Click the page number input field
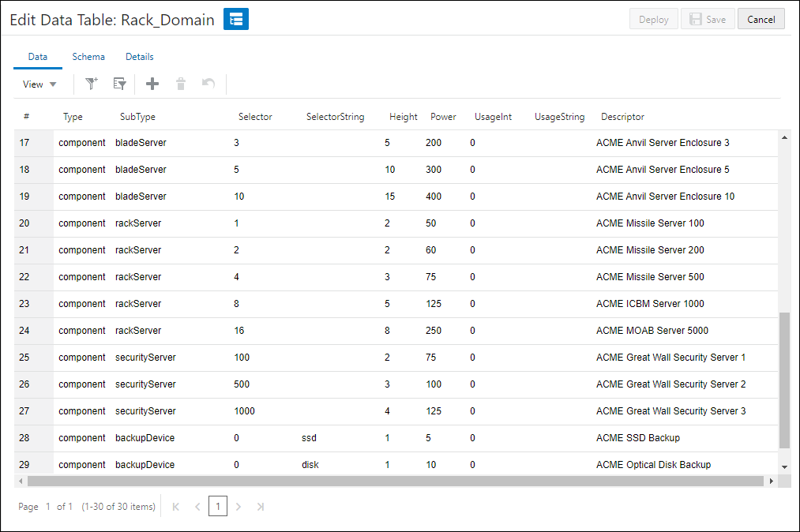Image resolution: width=800 pixels, height=532 pixels. point(218,506)
